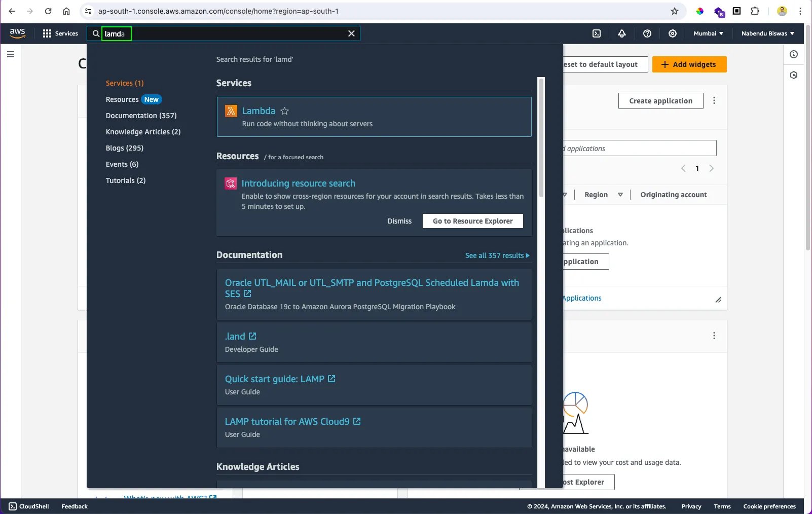
Task: Dismiss the resource search notice
Action: coord(399,221)
